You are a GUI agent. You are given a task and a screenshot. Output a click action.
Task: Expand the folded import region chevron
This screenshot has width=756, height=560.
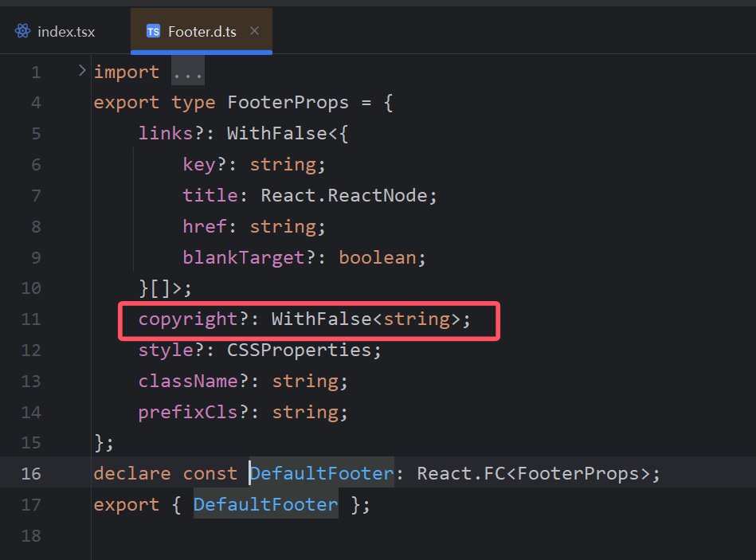pyautogui.click(x=82, y=71)
